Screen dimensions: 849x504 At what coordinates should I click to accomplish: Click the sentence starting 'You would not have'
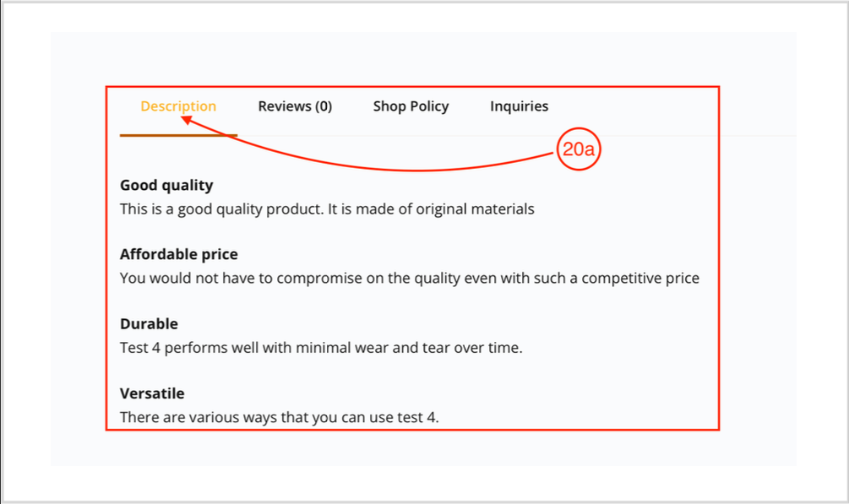pyautogui.click(x=409, y=279)
